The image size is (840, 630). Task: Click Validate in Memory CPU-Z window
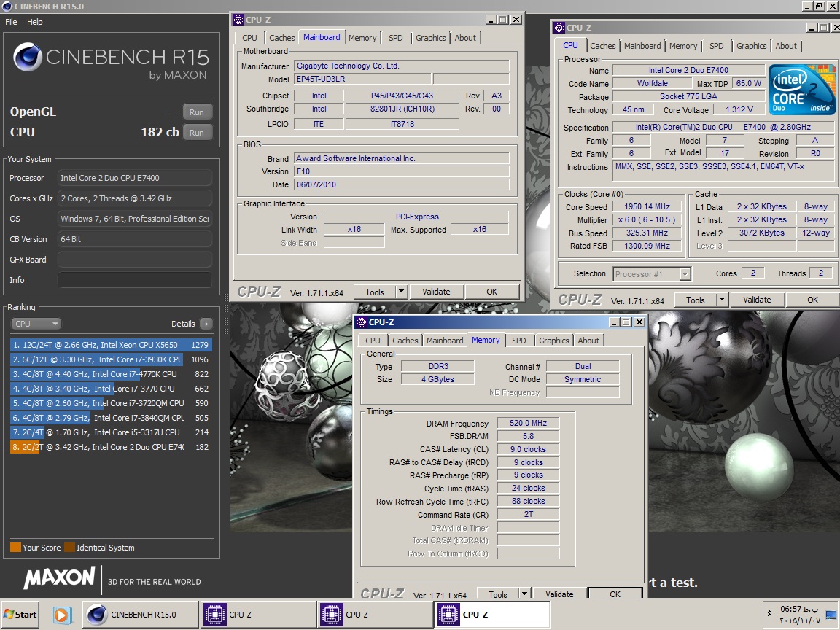point(559,594)
